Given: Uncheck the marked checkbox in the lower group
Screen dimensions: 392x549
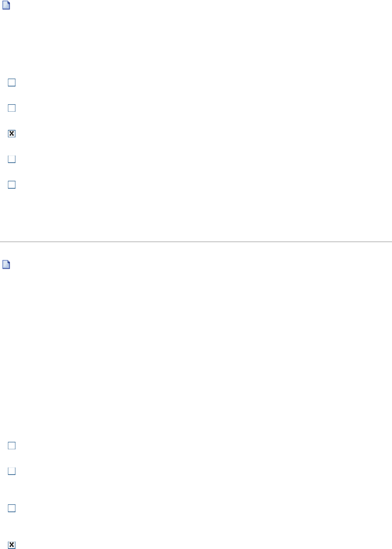Looking at the screenshot, I should [x=12, y=545].
